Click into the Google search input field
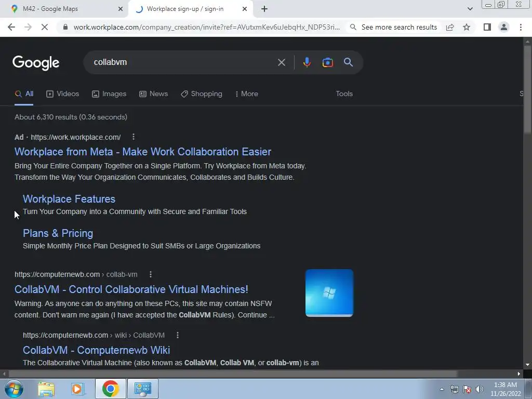 [x=183, y=62]
